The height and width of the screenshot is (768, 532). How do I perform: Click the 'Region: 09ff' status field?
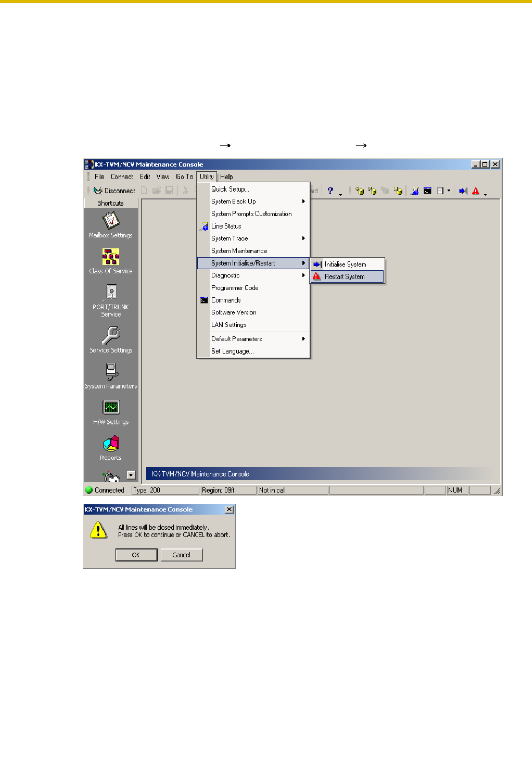(228, 490)
